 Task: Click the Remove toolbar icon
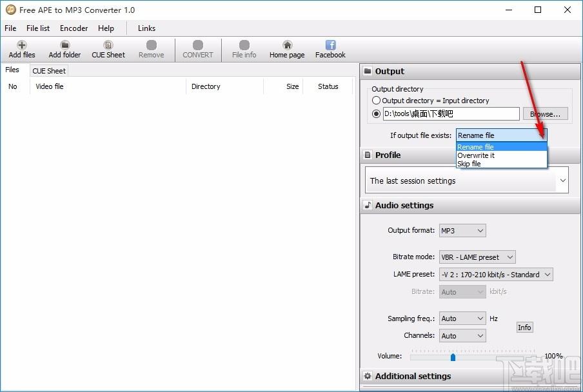point(152,45)
